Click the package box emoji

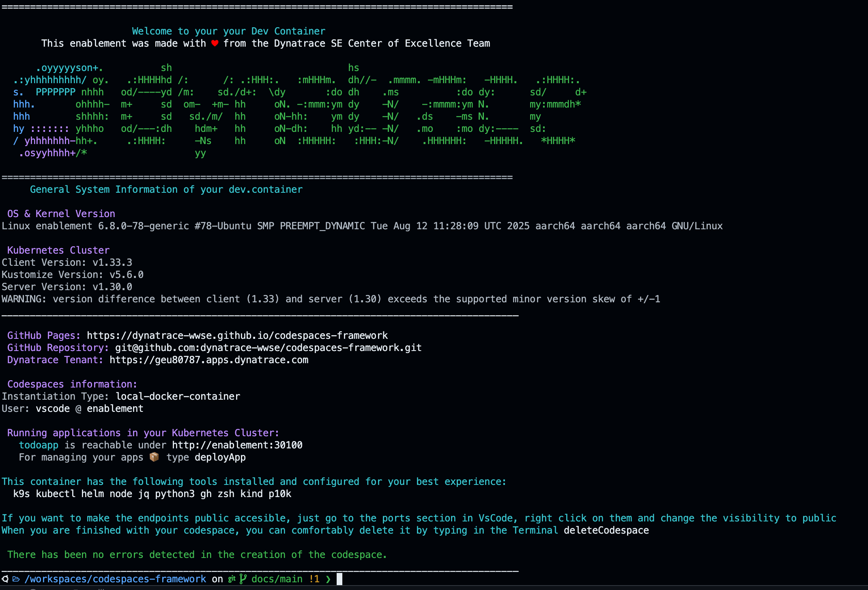point(154,457)
